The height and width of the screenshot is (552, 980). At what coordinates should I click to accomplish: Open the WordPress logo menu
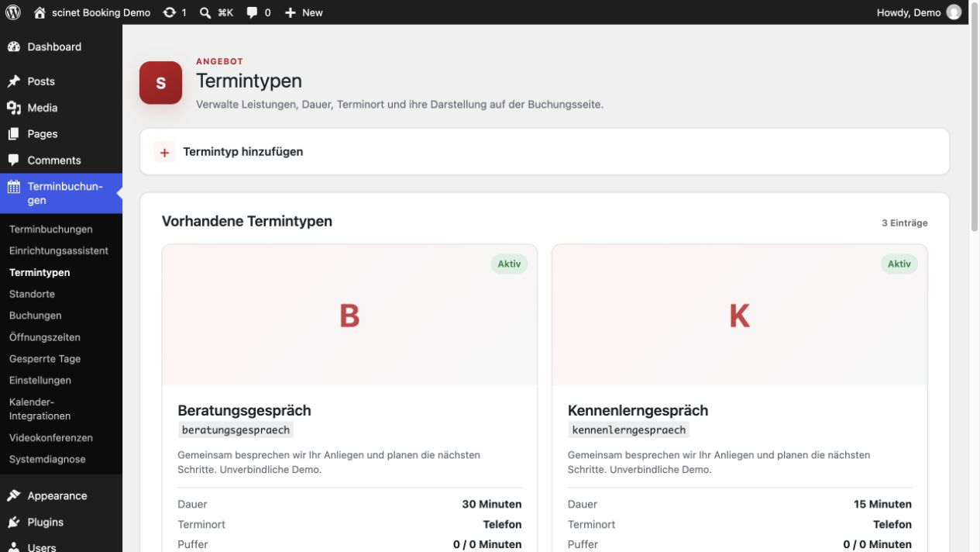[12, 12]
